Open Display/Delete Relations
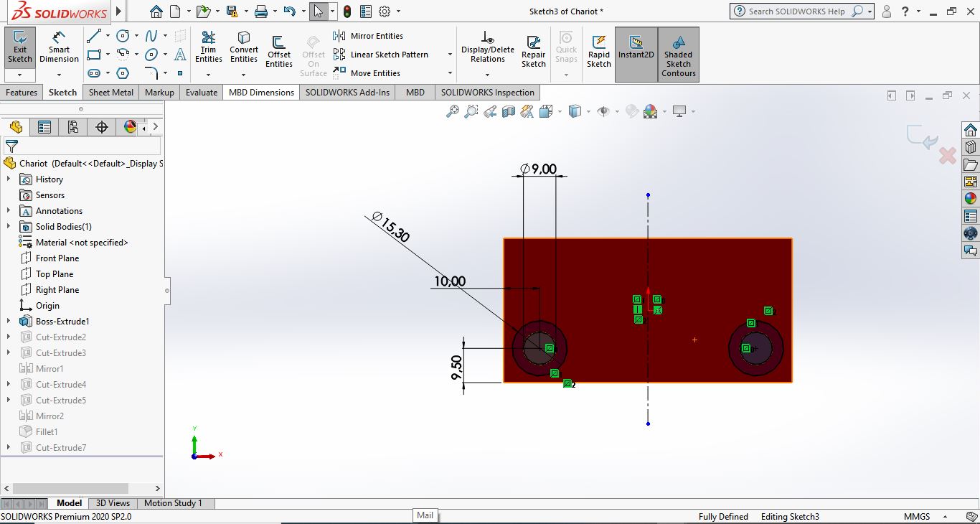The width and height of the screenshot is (980, 524). [x=488, y=47]
